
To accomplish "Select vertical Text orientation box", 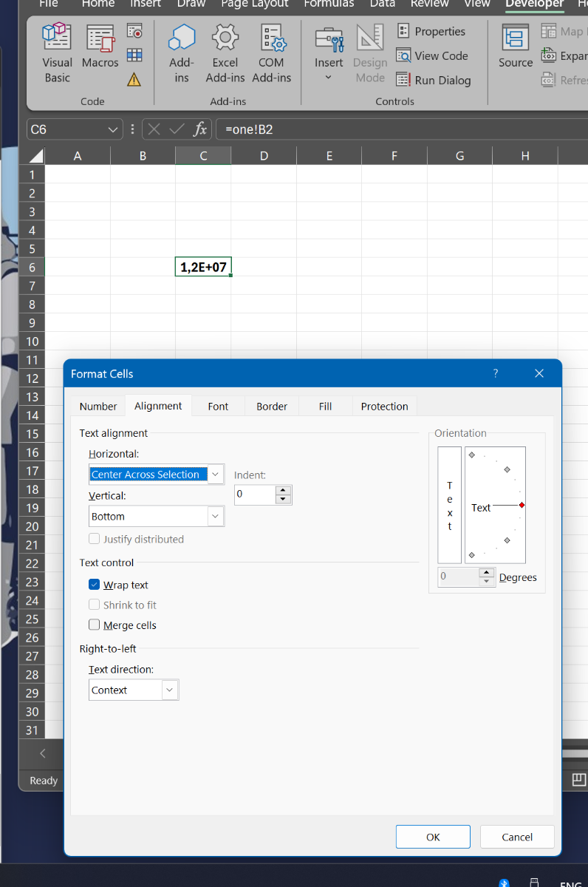I will click(x=449, y=505).
